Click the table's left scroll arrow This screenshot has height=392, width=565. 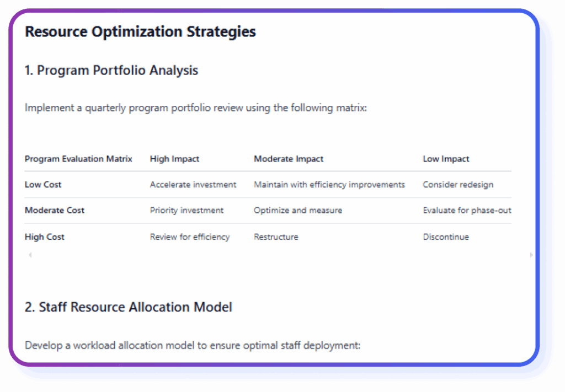30,255
